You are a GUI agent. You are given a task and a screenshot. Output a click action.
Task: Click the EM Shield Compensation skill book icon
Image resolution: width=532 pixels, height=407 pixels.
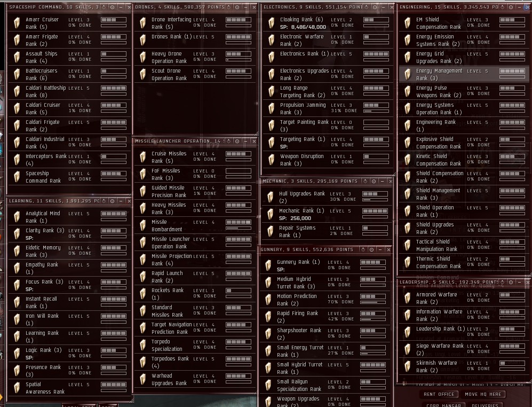click(407, 23)
